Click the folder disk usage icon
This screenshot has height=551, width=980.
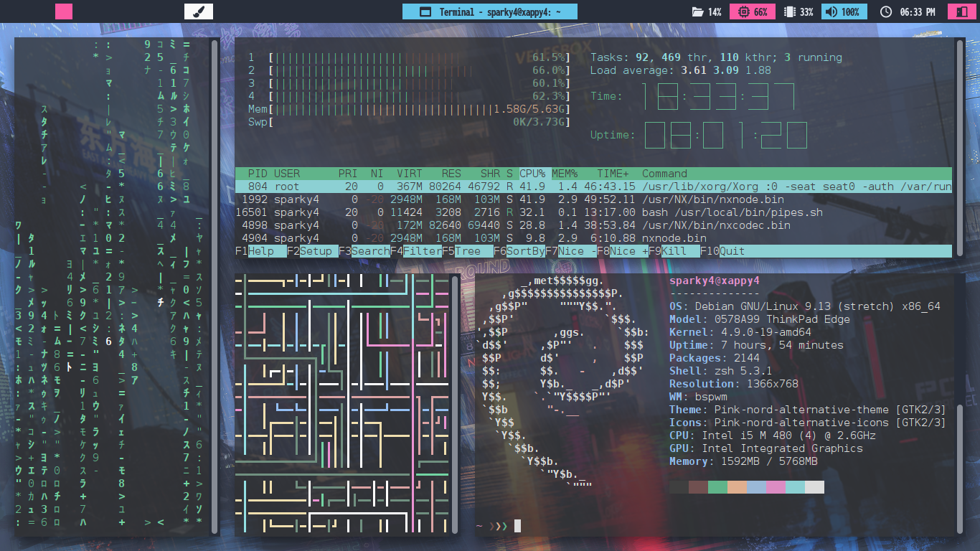697,11
